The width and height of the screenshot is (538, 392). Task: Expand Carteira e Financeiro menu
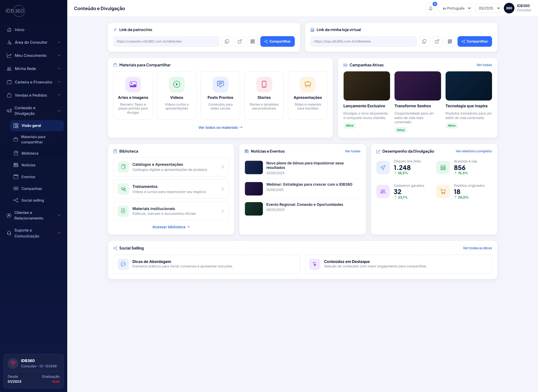(x=34, y=82)
